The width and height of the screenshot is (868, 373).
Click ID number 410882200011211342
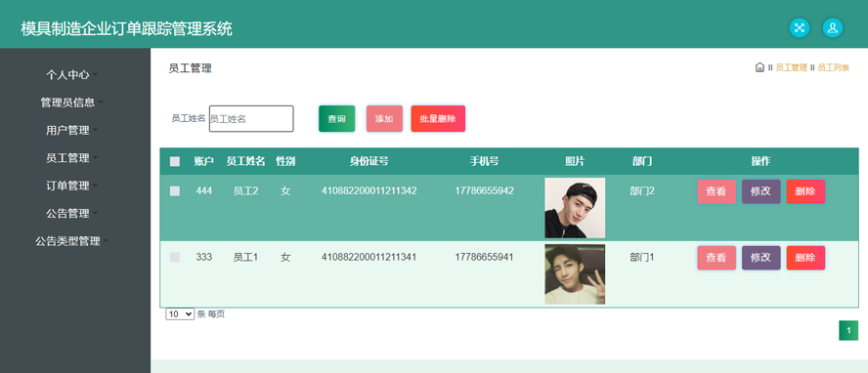369,190
